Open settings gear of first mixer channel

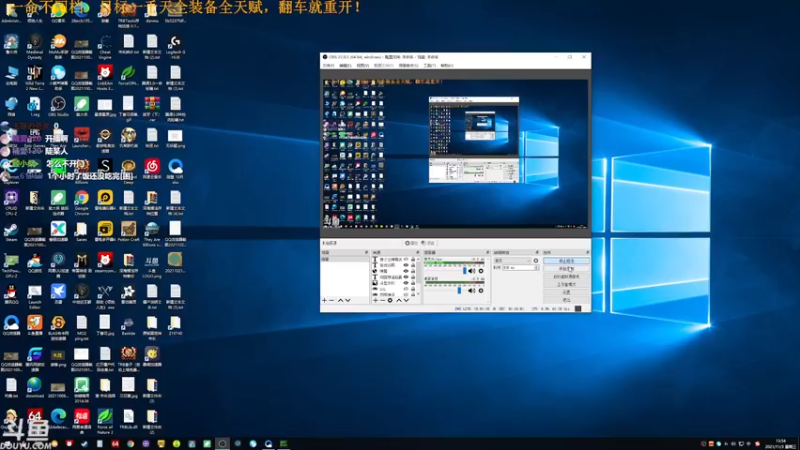click(x=481, y=270)
